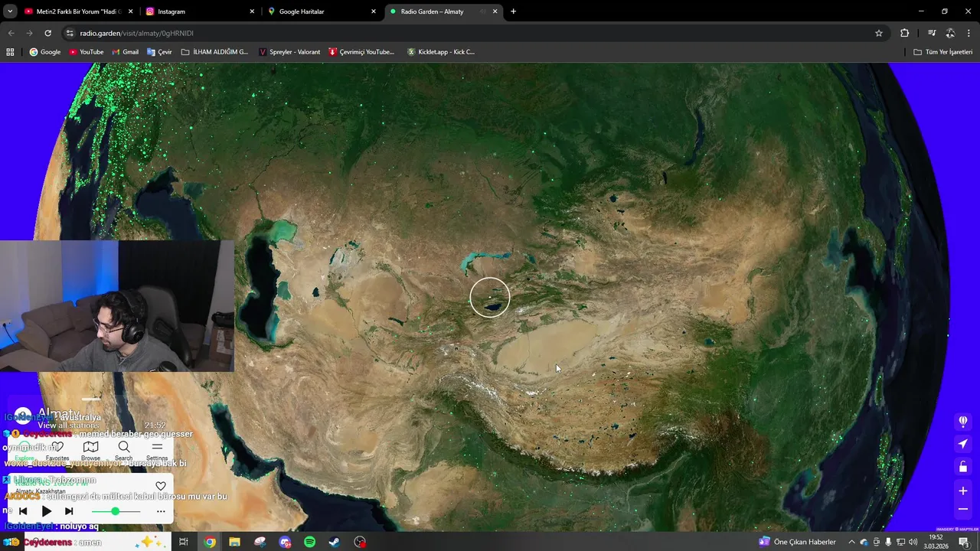Close the Instagram tab
Image resolution: width=980 pixels, height=551 pixels.
pos(252,11)
